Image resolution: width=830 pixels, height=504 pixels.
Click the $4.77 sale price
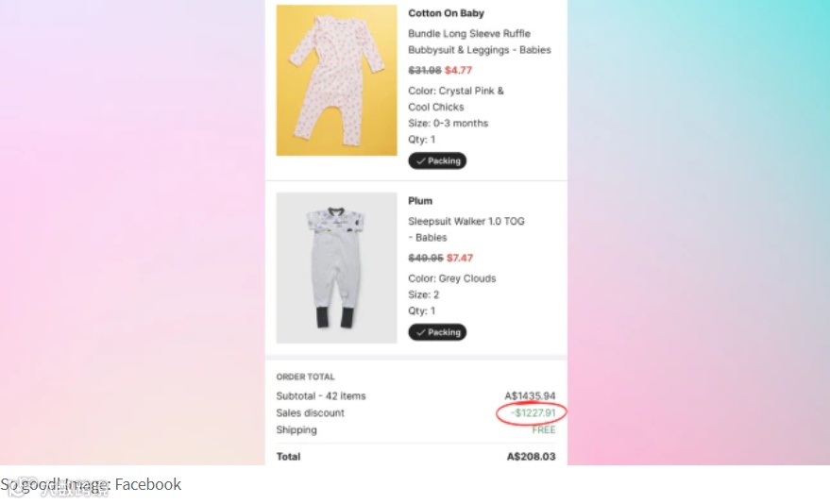click(459, 71)
